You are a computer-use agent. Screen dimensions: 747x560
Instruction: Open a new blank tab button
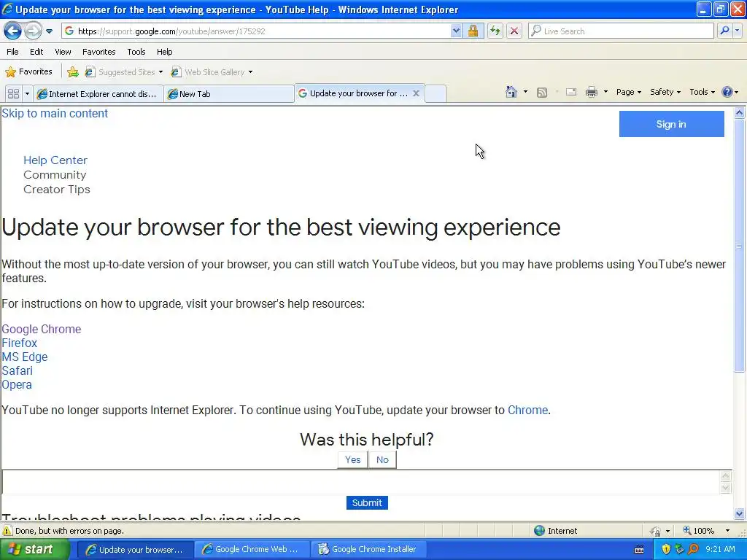coord(436,94)
